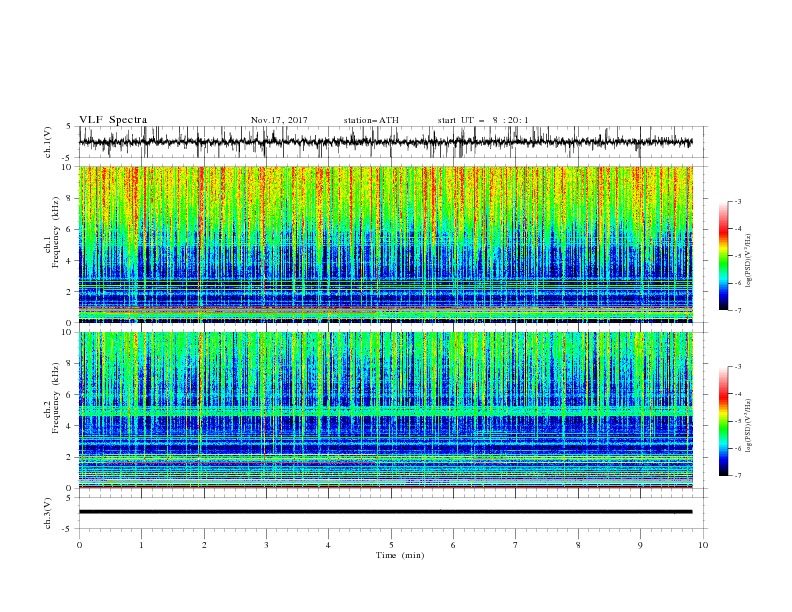This screenshot has height=612, width=792.
Task: Click the "10" tick label on time axis
Action: point(703,545)
